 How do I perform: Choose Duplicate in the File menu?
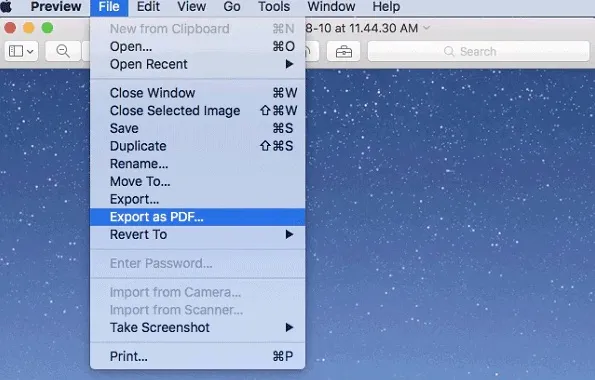(197, 146)
